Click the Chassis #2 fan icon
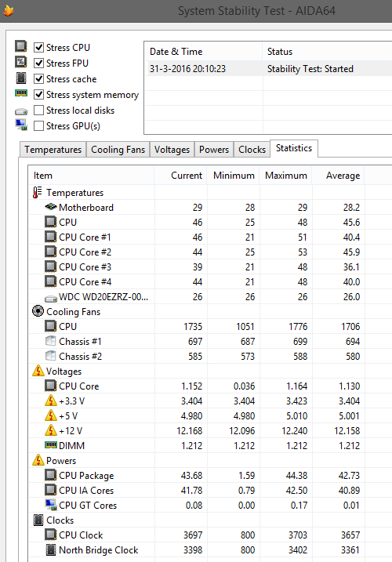Image resolution: width=392 pixels, height=562 pixels. coord(51,356)
